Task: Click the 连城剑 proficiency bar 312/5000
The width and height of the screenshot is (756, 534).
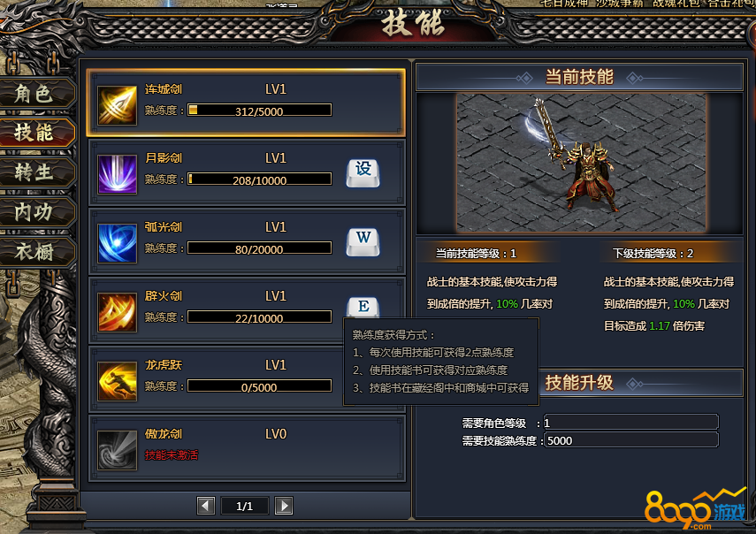Action: [259, 110]
